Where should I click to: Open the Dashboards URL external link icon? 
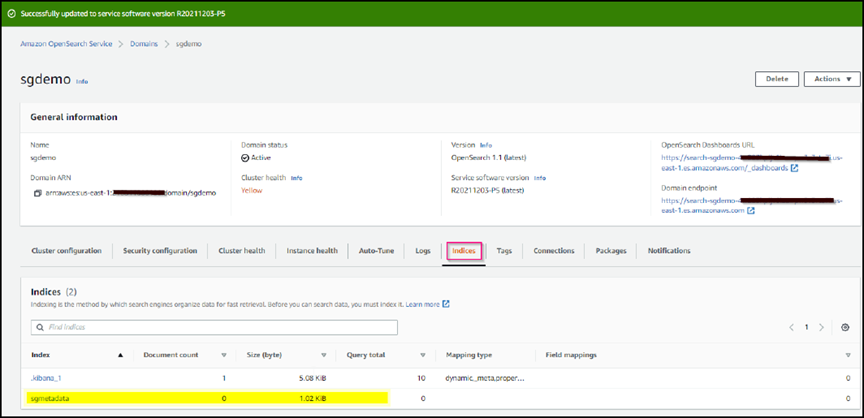tap(794, 168)
